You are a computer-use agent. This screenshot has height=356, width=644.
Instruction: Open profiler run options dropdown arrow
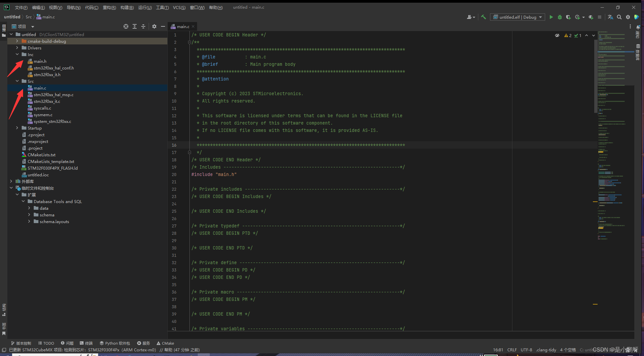(584, 17)
